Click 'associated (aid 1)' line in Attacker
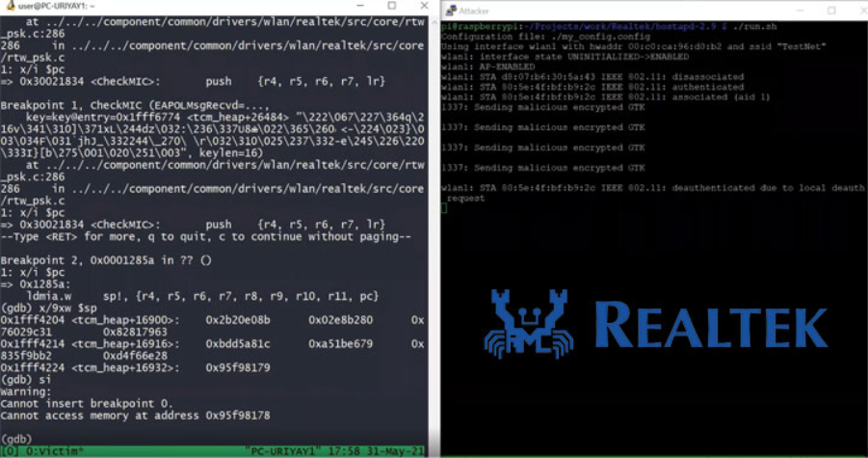Screen dimensions: 868x458 click(x=606, y=97)
